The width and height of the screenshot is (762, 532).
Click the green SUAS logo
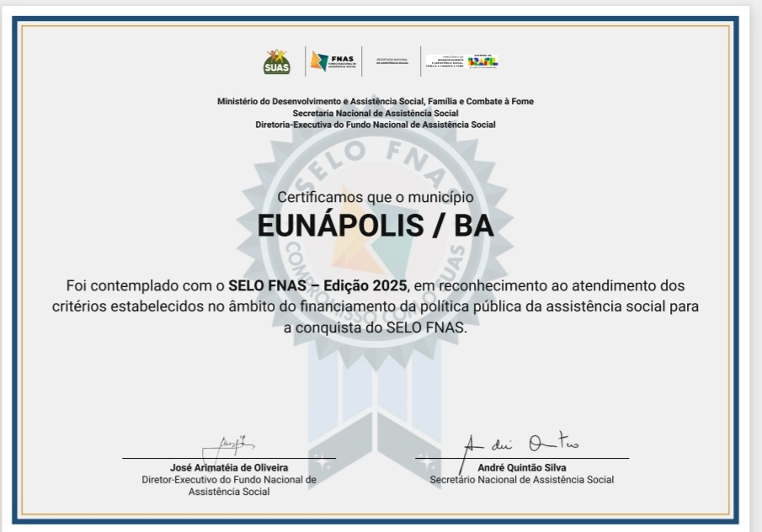[x=276, y=61]
